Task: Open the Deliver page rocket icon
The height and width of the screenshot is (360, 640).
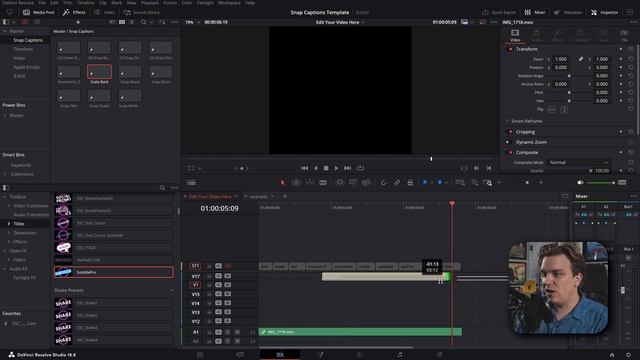Action: pos(439,355)
